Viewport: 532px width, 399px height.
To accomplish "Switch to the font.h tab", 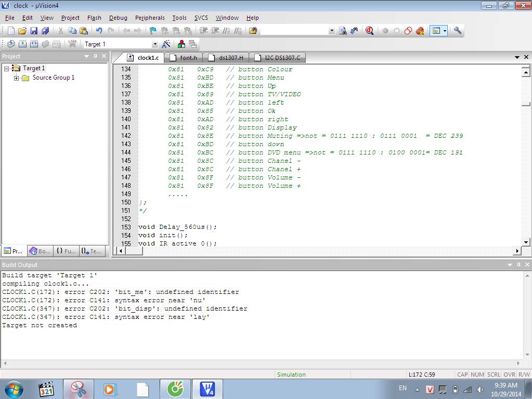I will point(183,58).
